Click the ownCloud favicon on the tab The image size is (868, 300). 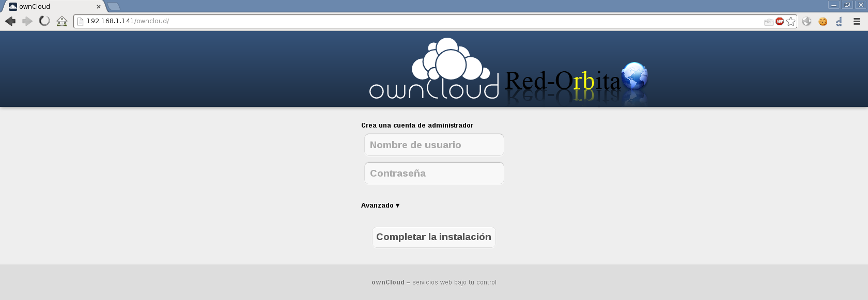coord(13,6)
